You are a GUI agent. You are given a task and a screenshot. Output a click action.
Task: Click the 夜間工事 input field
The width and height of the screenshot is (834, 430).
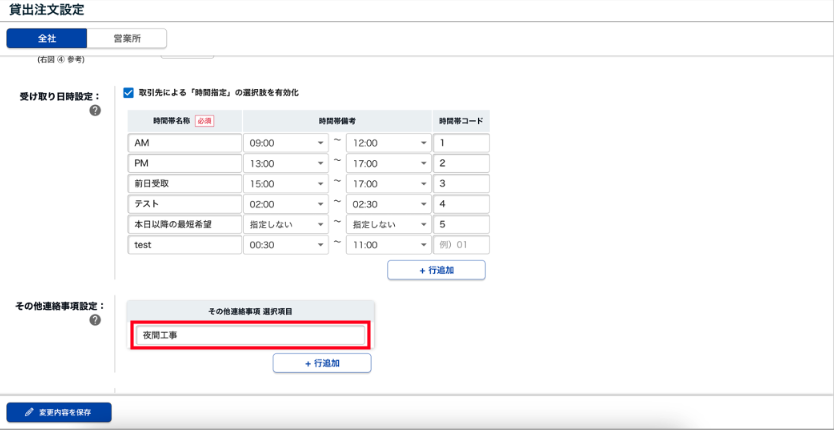point(251,336)
